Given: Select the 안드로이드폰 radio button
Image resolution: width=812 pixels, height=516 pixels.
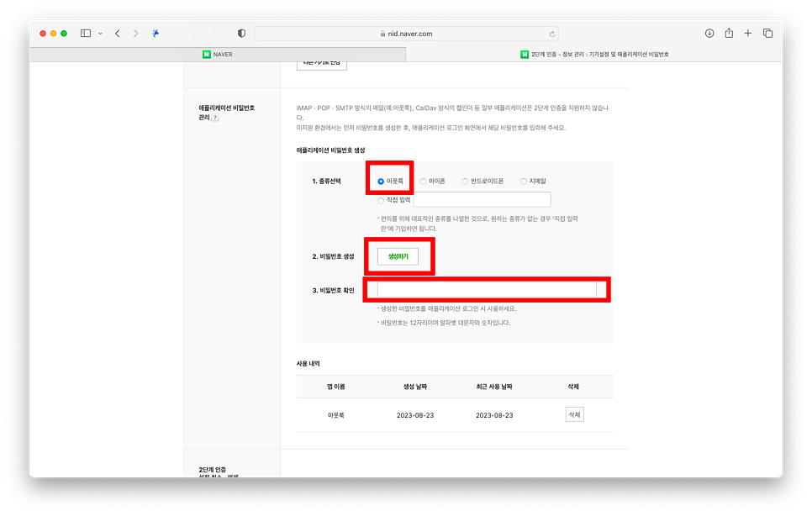Looking at the screenshot, I should click(465, 182).
